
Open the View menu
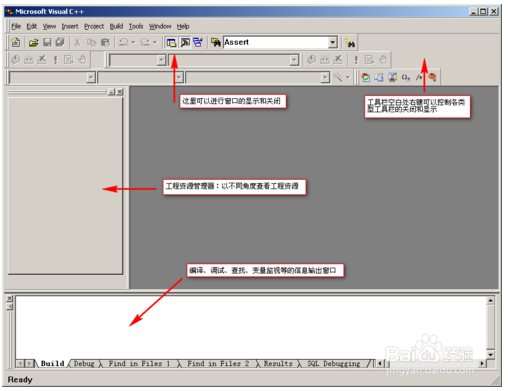click(x=49, y=26)
